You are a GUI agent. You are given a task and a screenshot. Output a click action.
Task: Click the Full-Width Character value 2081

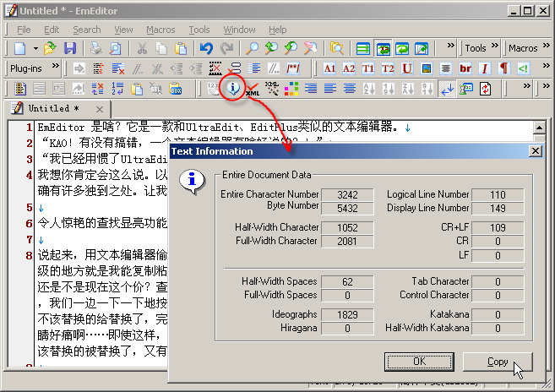(x=347, y=241)
